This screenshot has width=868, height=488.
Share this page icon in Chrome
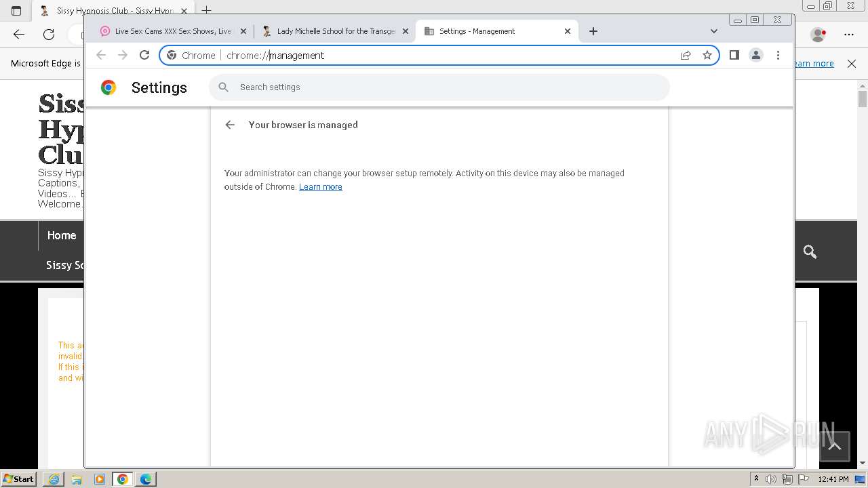[x=686, y=56]
